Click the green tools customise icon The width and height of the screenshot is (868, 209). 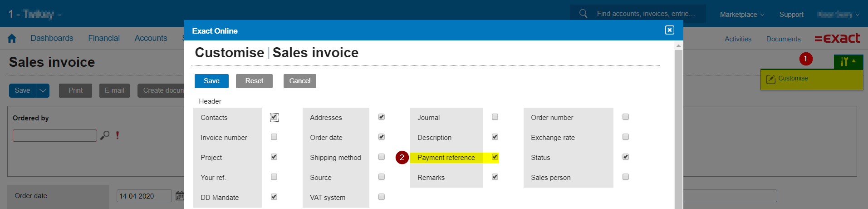tap(848, 61)
